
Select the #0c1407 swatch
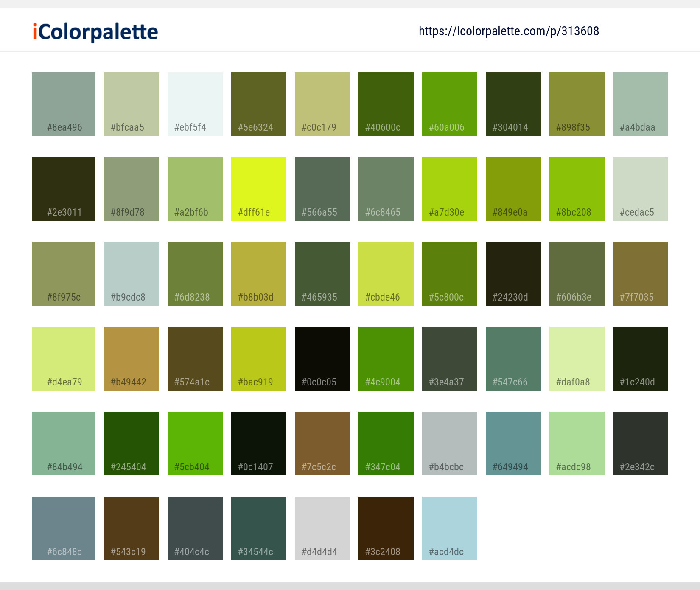pyautogui.click(x=259, y=444)
